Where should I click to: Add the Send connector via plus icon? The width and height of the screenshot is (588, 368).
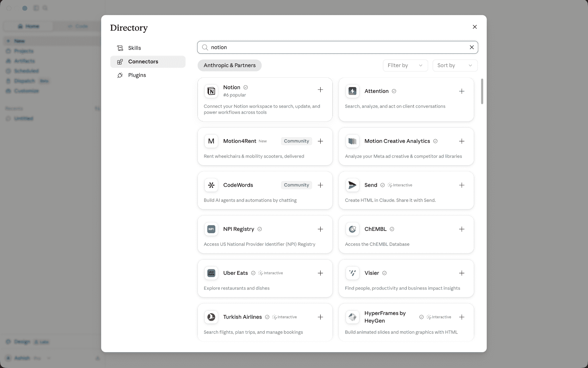pos(462,185)
